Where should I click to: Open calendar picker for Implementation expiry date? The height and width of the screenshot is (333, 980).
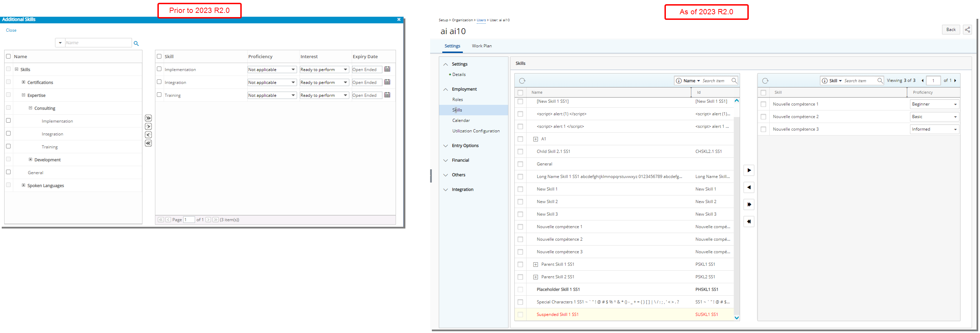click(x=387, y=69)
